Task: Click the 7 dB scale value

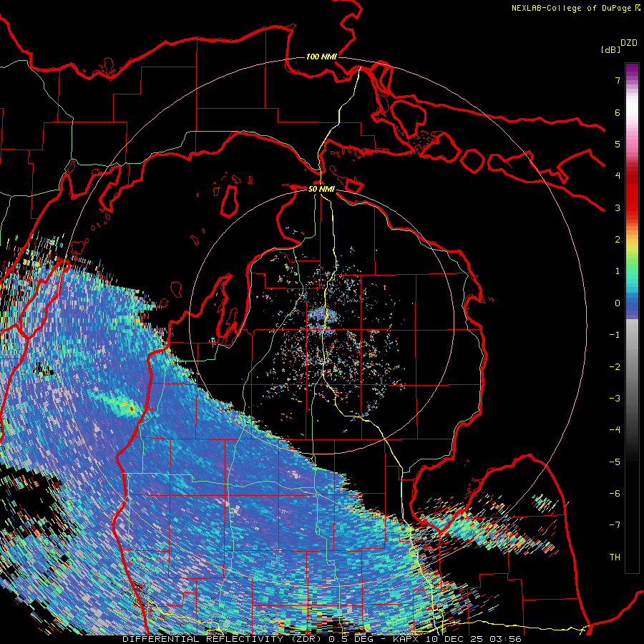Action: click(618, 80)
